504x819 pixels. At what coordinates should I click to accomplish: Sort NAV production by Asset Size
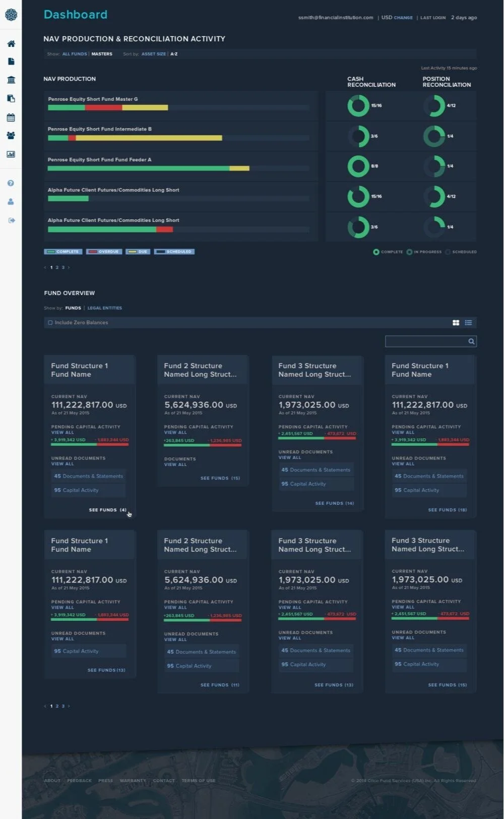154,54
